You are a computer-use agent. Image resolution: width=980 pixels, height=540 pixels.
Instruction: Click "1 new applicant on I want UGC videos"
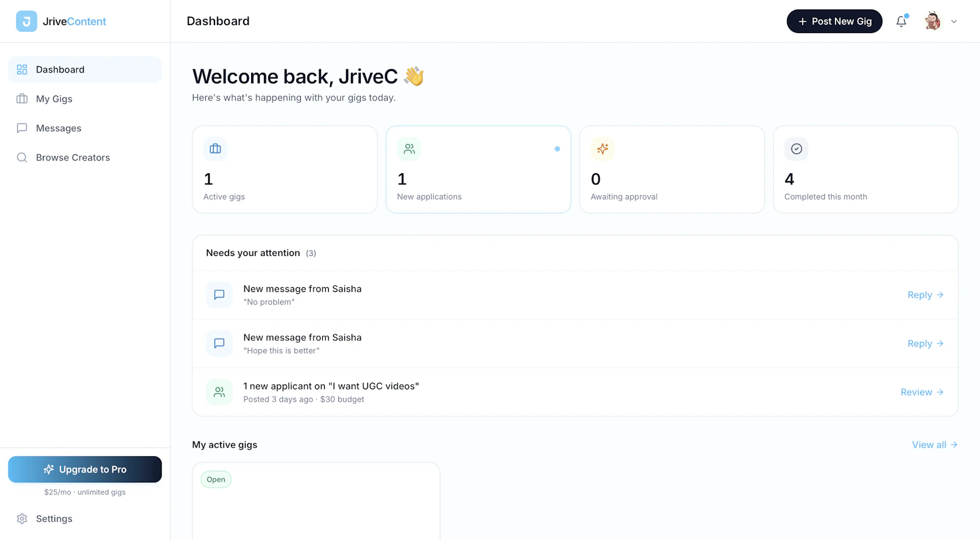point(331,386)
